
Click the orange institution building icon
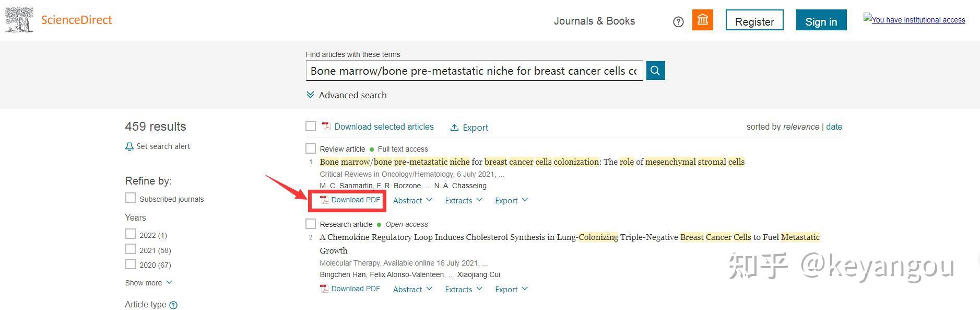[703, 20]
